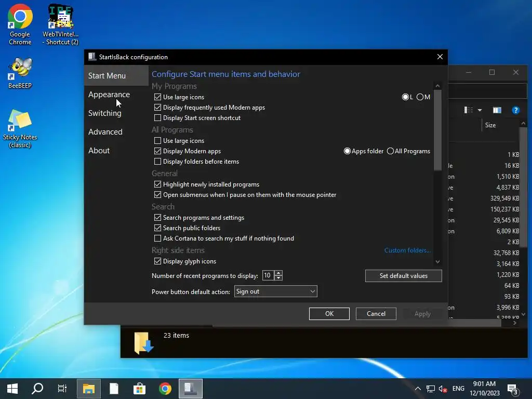Click recent programs number field

point(269,275)
